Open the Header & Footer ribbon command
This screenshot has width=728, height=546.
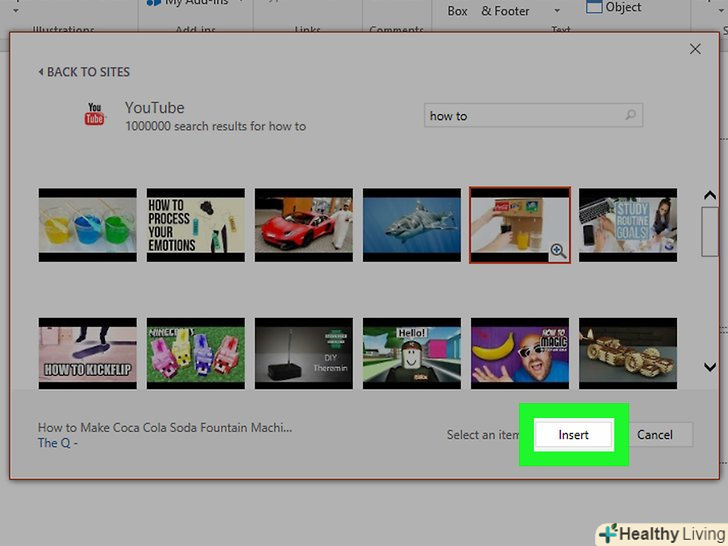505,11
